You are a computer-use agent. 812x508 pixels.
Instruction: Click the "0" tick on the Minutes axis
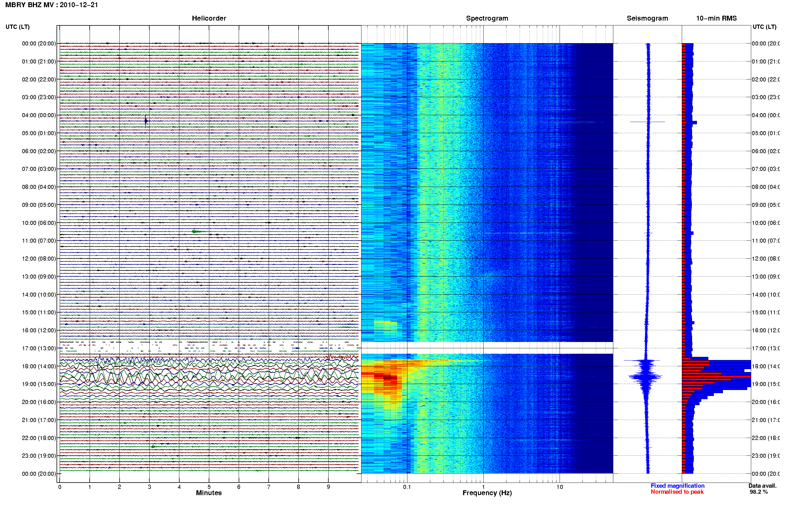coord(59,487)
